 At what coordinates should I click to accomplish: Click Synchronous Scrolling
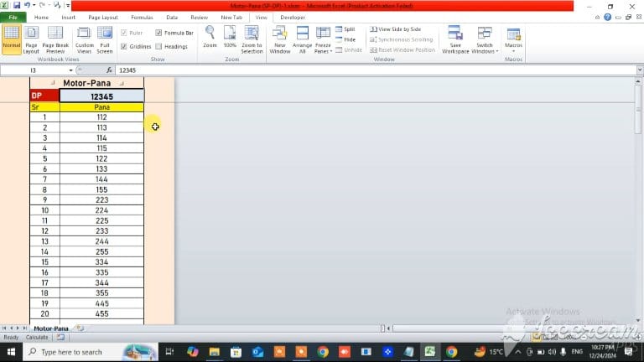(402, 39)
